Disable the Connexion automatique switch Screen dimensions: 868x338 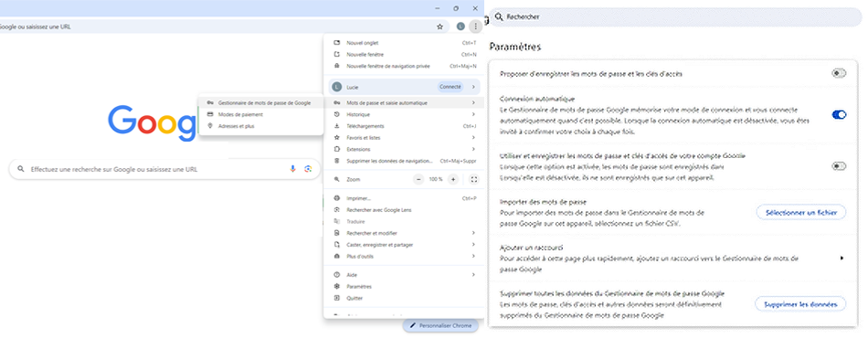click(x=839, y=114)
